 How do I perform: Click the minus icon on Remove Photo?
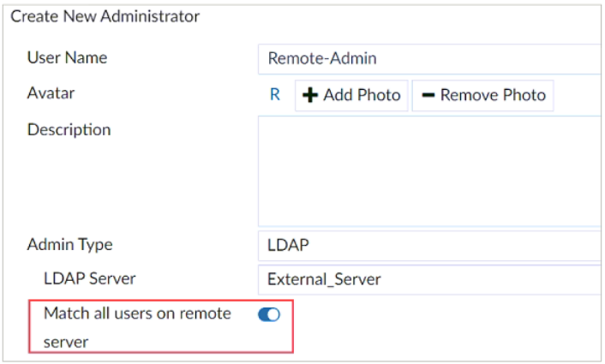coord(427,95)
